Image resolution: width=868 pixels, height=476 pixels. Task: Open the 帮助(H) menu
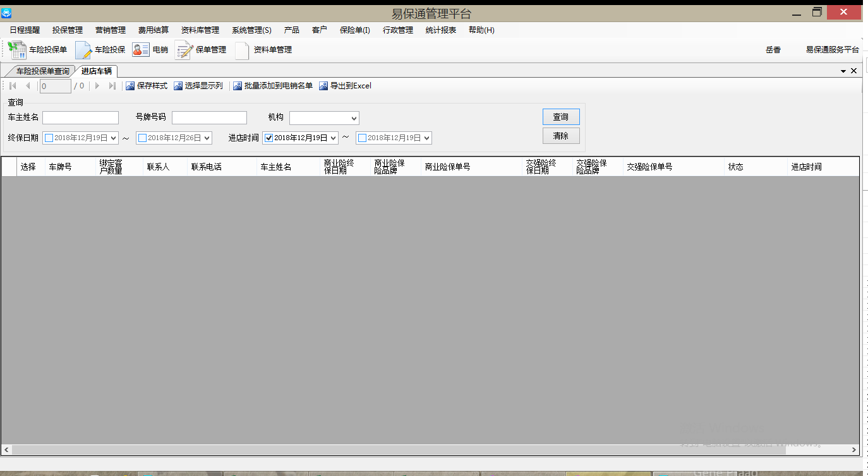pyautogui.click(x=481, y=30)
